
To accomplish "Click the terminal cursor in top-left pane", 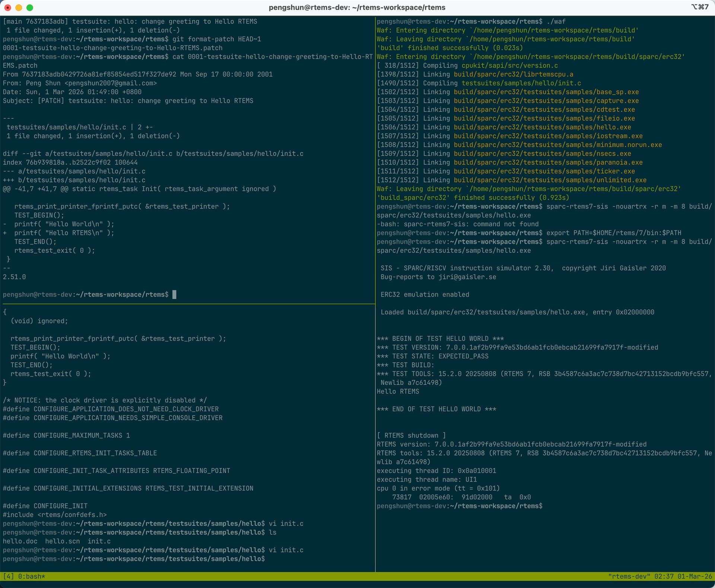I will (174, 295).
